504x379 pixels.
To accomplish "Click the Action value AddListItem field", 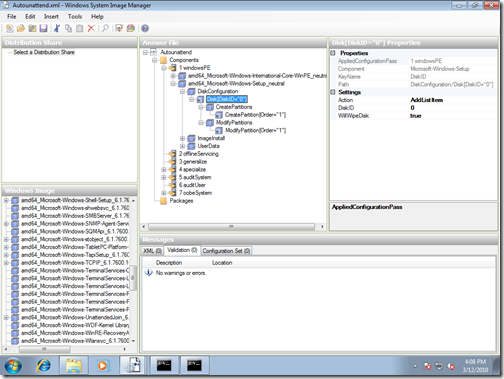I will (452, 100).
